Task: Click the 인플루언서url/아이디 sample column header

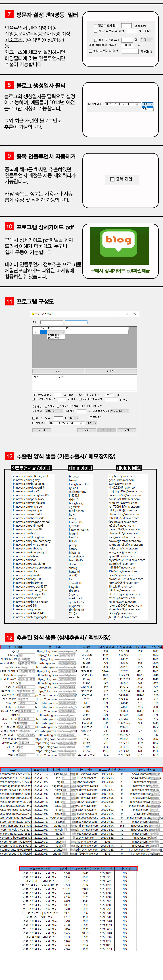Action: pos(31,468)
